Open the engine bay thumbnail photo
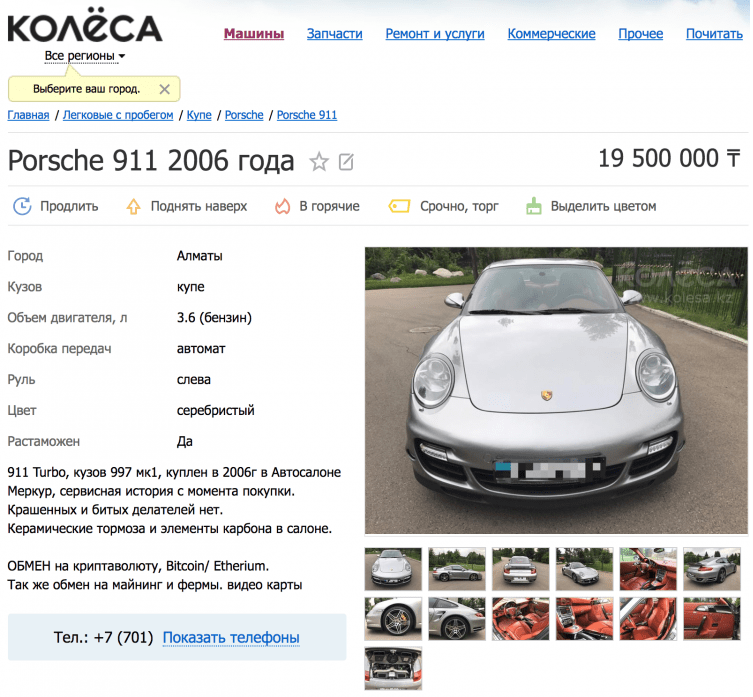The width and height of the screenshot is (753, 697). click(x=393, y=668)
